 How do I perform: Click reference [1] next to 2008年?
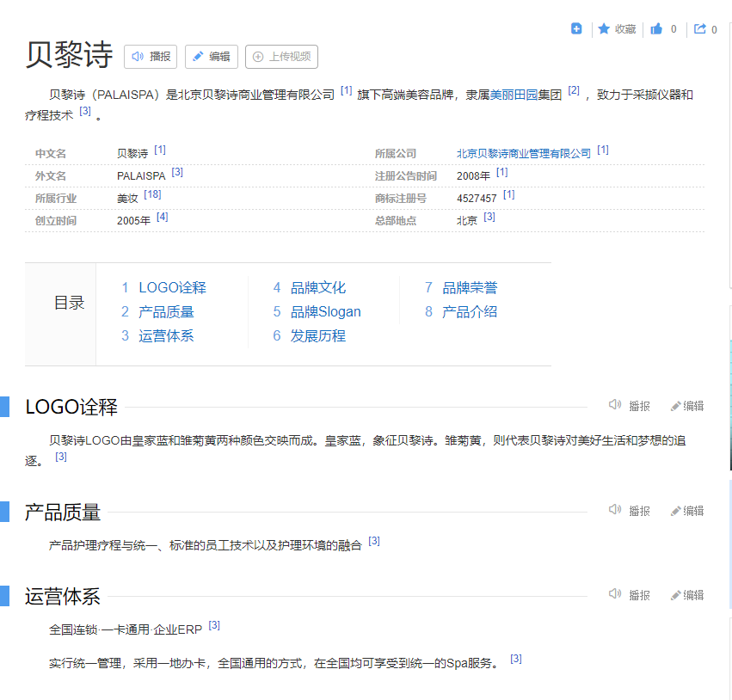[501, 172]
